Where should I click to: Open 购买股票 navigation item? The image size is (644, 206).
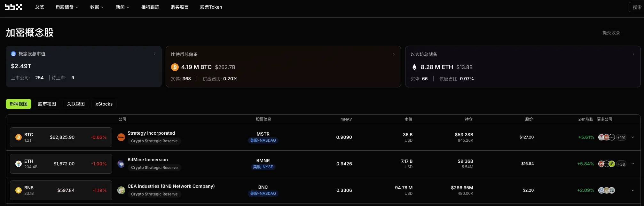coord(180,7)
